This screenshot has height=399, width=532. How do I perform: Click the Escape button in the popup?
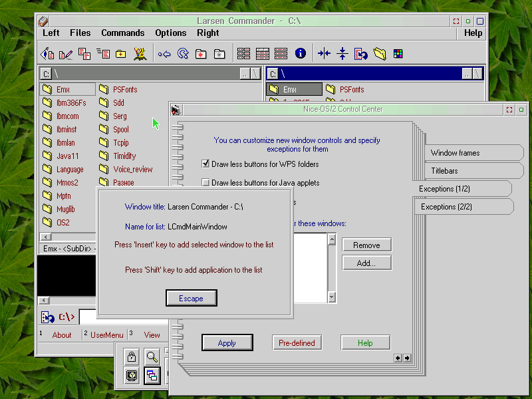coord(192,298)
